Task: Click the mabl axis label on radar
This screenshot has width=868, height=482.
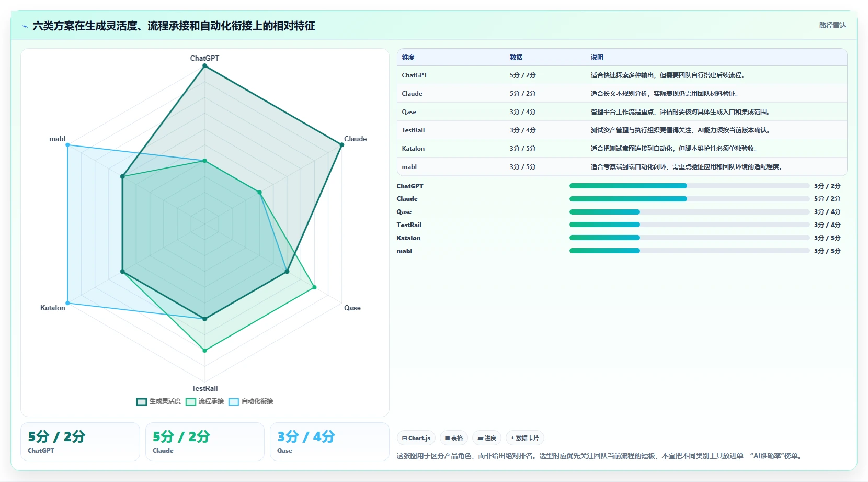Action: point(57,139)
